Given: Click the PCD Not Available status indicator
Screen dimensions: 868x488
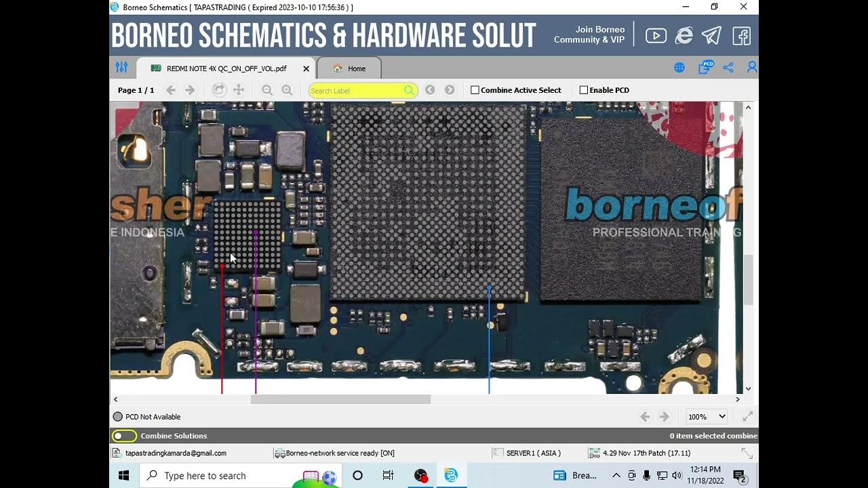Looking at the screenshot, I should pyautogui.click(x=146, y=417).
